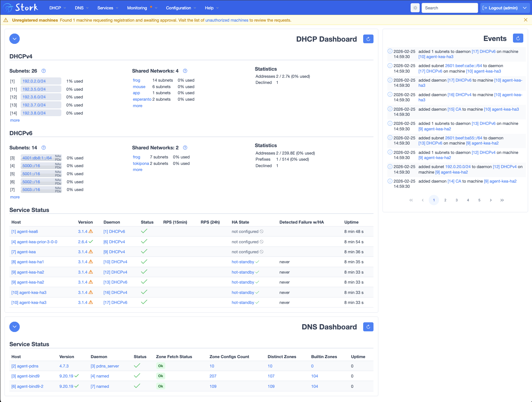Dismiss the unregistered machines warning banner
This screenshot has width=532, height=402.
(526, 20)
